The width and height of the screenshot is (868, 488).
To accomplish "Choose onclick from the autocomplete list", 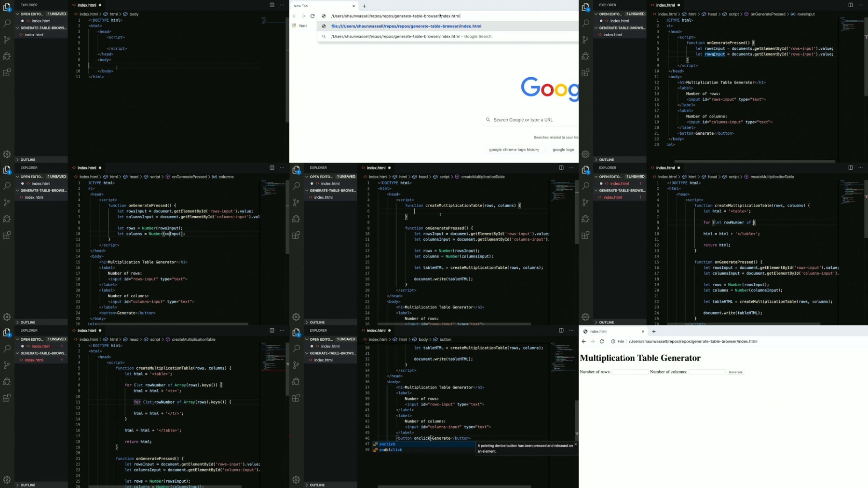I will pos(423,444).
